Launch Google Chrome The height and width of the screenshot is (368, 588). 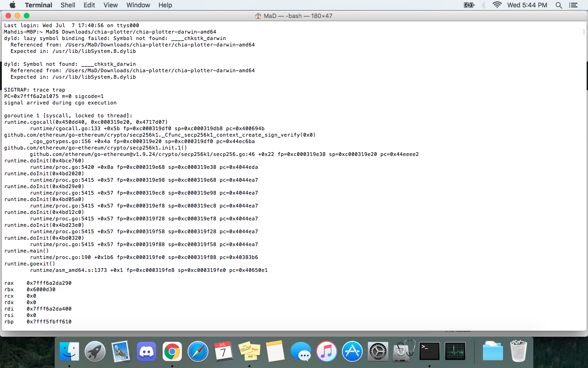(172, 351)
